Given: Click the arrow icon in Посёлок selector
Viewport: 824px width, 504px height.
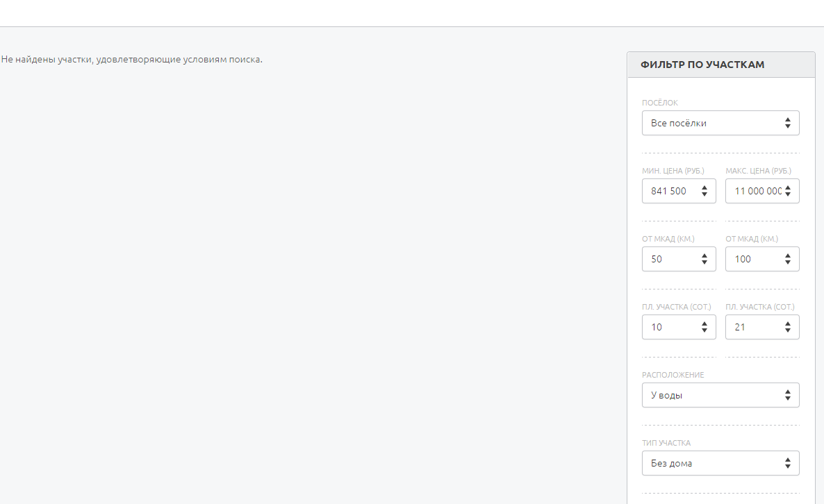Looking at the screenshot, I should point(788,123).
